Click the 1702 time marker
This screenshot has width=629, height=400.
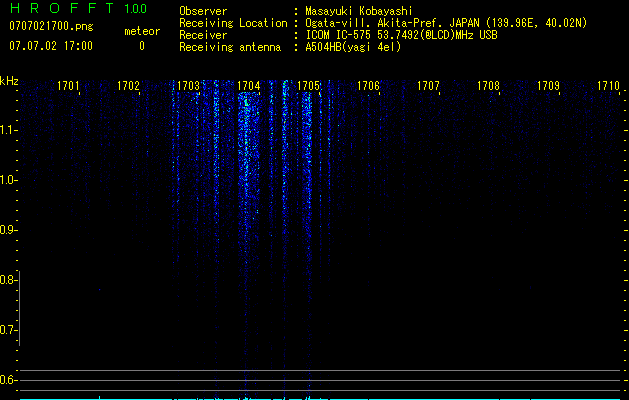(x=128, y=85)
